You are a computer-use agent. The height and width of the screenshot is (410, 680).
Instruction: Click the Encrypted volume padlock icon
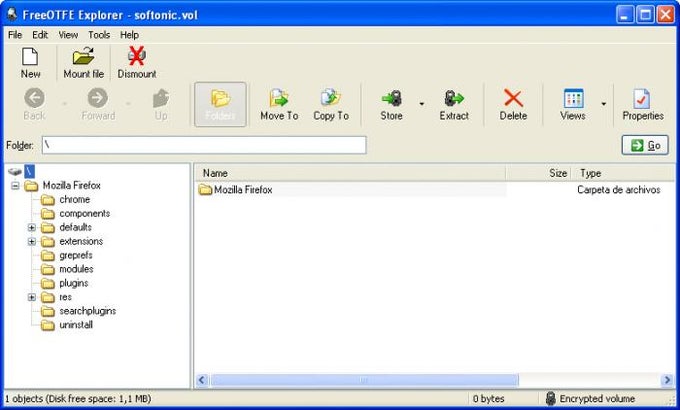[x=550, y=398]
